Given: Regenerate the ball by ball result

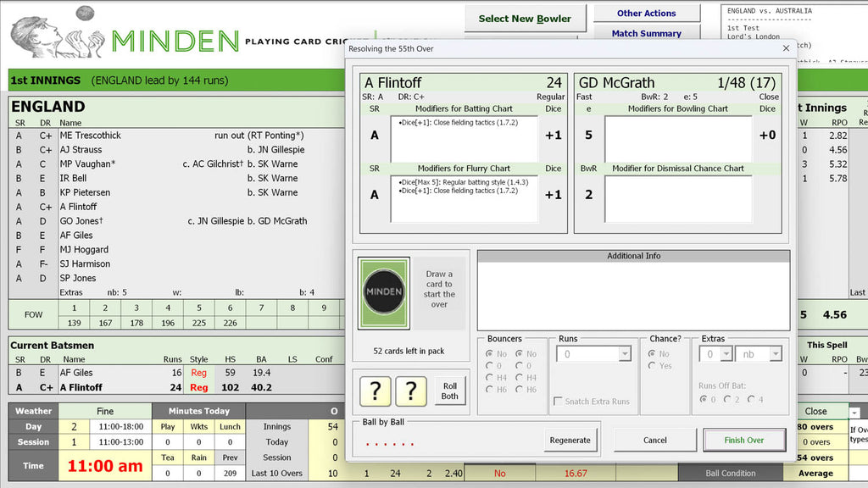Looking at the screenshot, I should click(570, 440).
